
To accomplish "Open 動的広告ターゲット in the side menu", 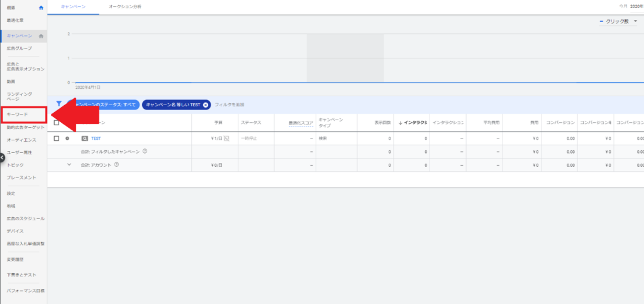I will (x=25, y=127).
